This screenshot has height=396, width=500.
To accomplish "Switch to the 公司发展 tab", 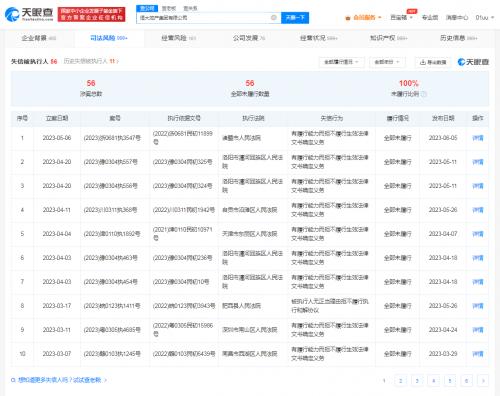I will (249, 38).
